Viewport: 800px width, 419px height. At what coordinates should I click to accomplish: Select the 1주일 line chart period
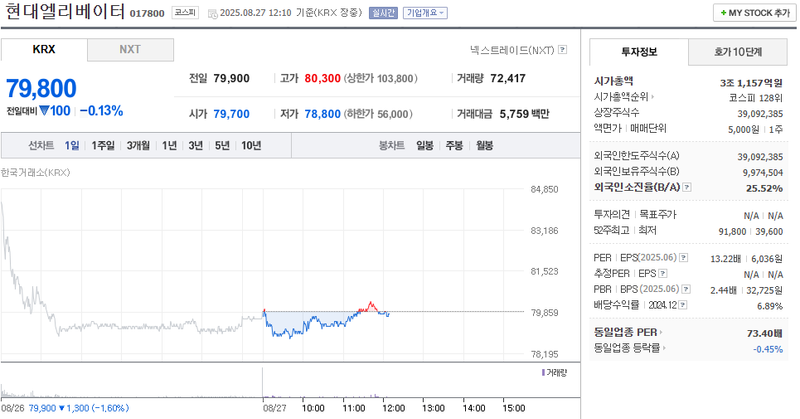(x=103, y=145)
